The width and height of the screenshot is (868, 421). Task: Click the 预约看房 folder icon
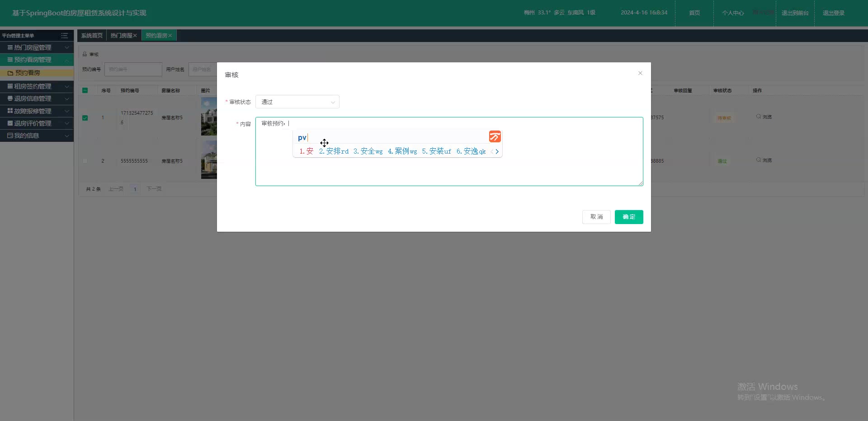point(10,73)
